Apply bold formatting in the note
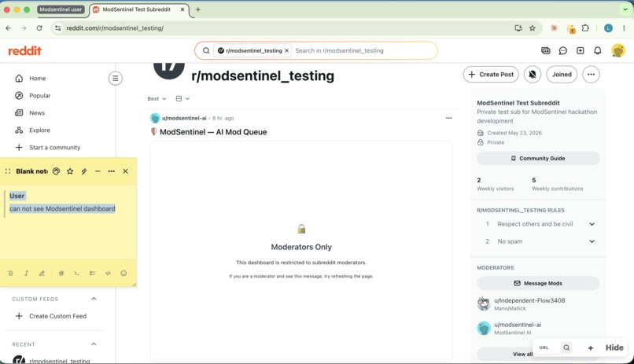The image size is (634, 364). coord(10,273)
